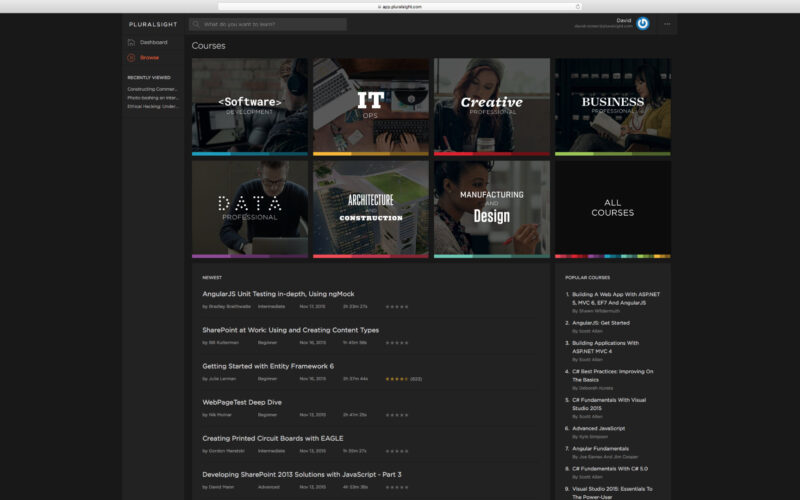Image resolution: width=800 pixels, height=500 pixels.
Task: Click the 'Courses' page heading
Action: (208, 46)
